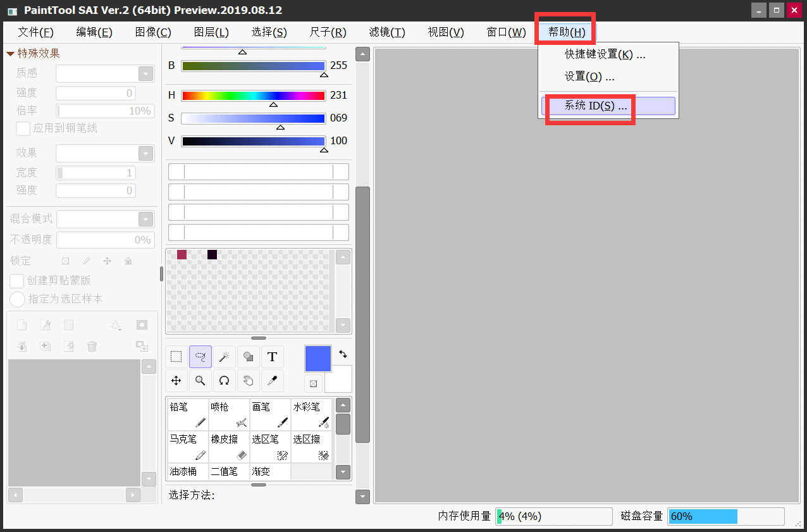Viewport: 807px width, 532px height.
Task: Click the delete layer trash icon
Action: click(92, 346)
